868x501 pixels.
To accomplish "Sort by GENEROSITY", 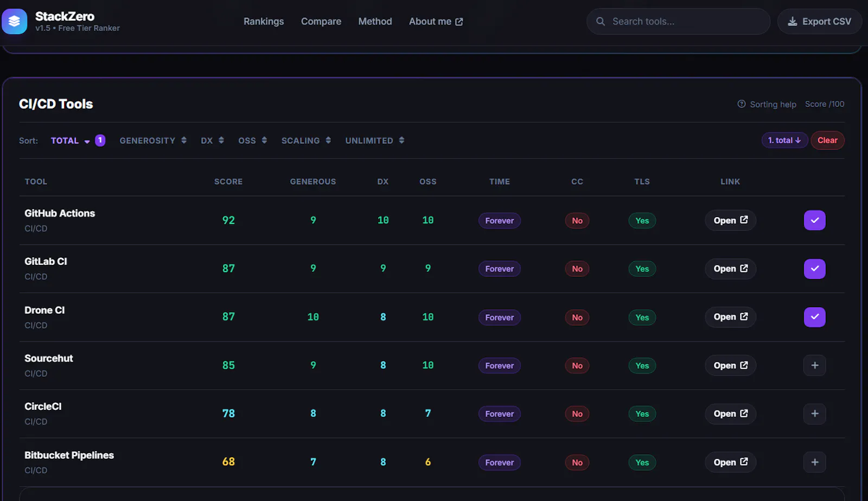I will point(153,141).
